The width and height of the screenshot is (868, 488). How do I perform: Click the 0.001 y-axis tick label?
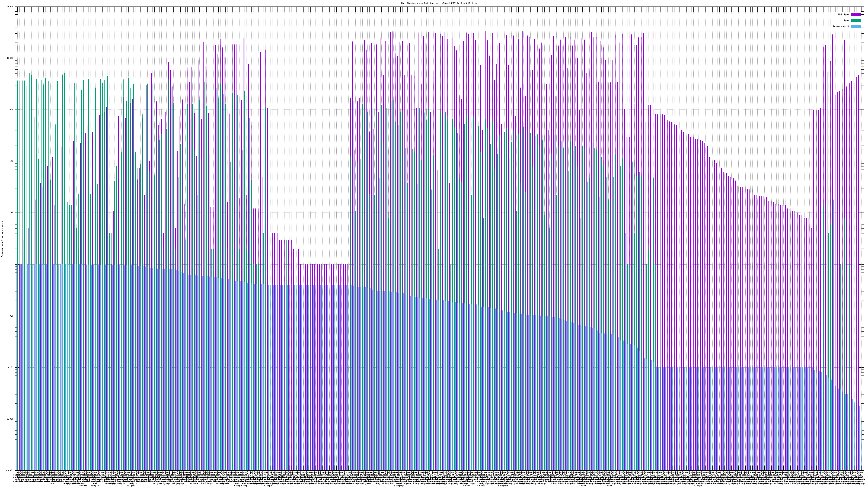click(11, 419)
